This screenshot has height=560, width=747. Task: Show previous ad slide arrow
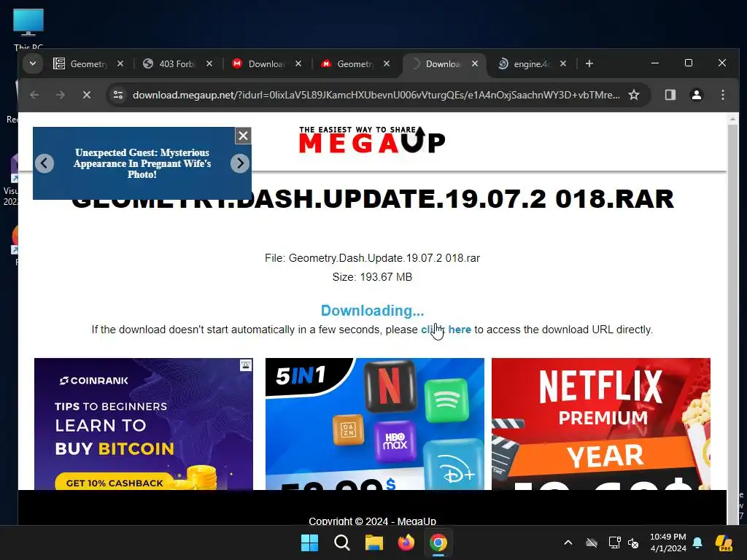coord(44,163)
